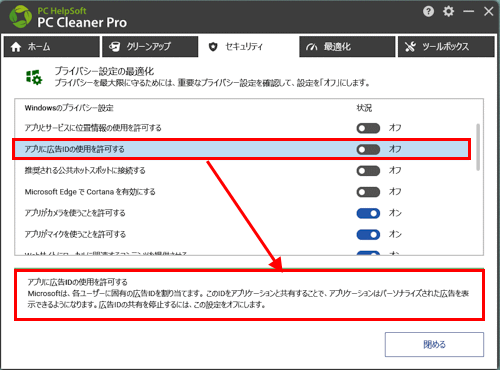Open the ツールボックス tab
500x370 pixels.
point(446,47)
